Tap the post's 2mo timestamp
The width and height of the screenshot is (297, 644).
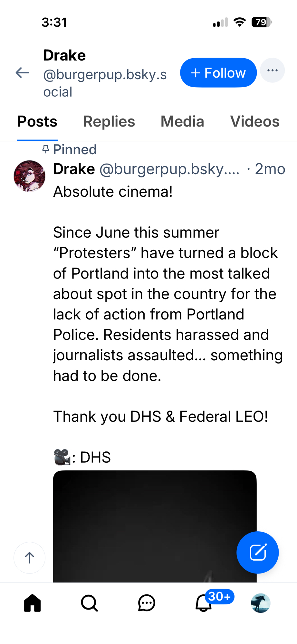270,169
